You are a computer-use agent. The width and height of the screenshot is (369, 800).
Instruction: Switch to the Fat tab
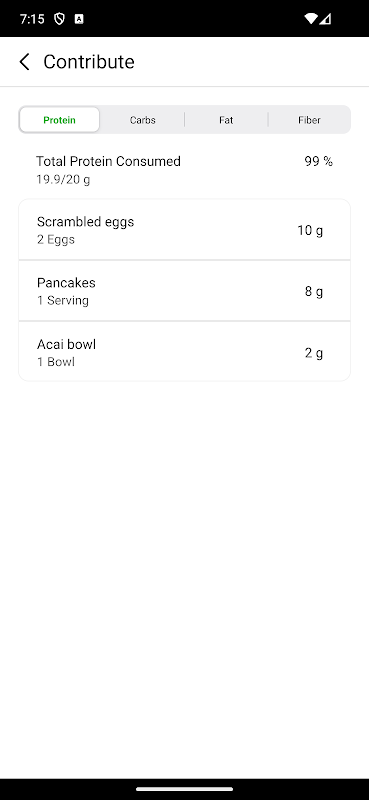226,120
